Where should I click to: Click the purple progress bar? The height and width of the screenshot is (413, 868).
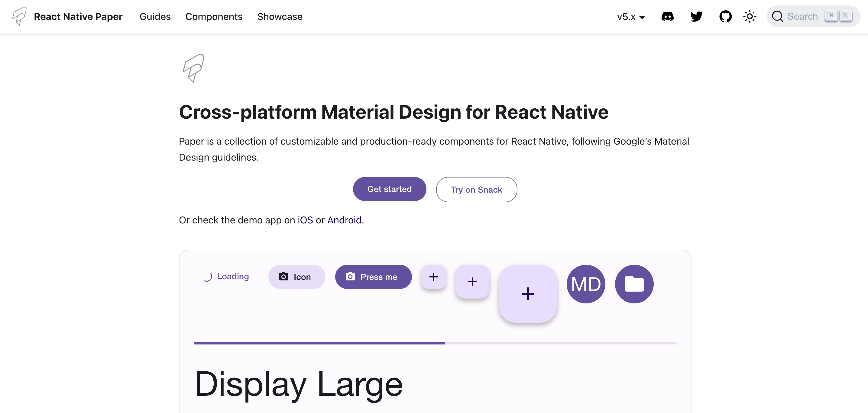click(x=435, y=343)
